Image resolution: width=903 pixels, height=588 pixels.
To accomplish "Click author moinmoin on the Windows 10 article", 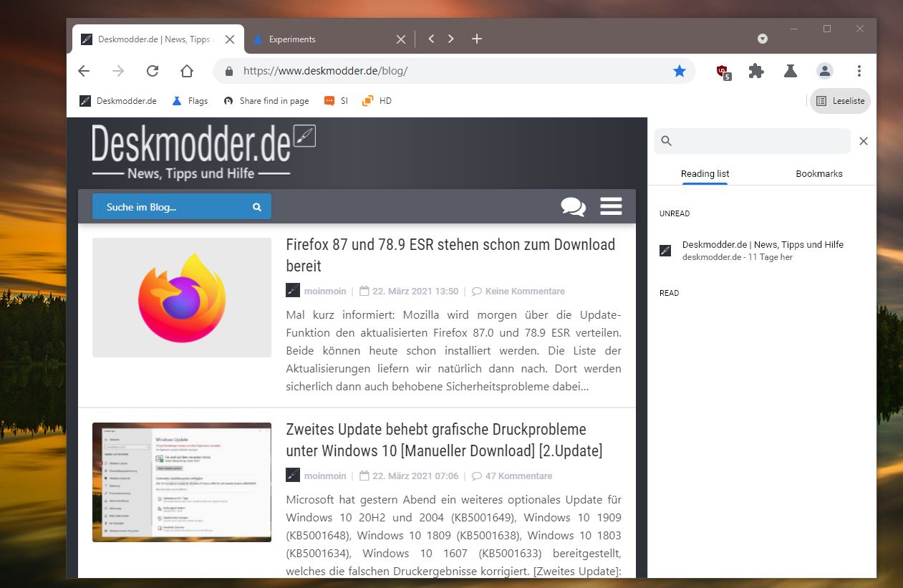I will pos(325,476).
